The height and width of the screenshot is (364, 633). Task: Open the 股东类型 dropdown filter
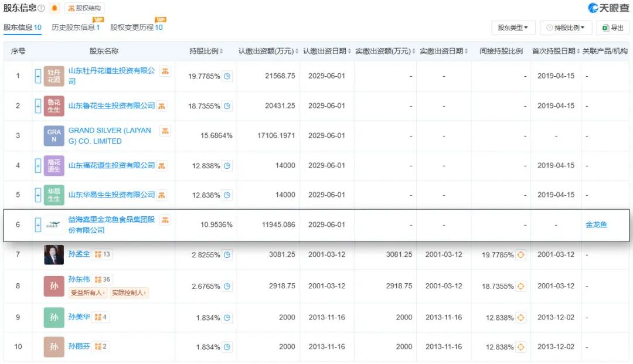(x=513, y=28)
